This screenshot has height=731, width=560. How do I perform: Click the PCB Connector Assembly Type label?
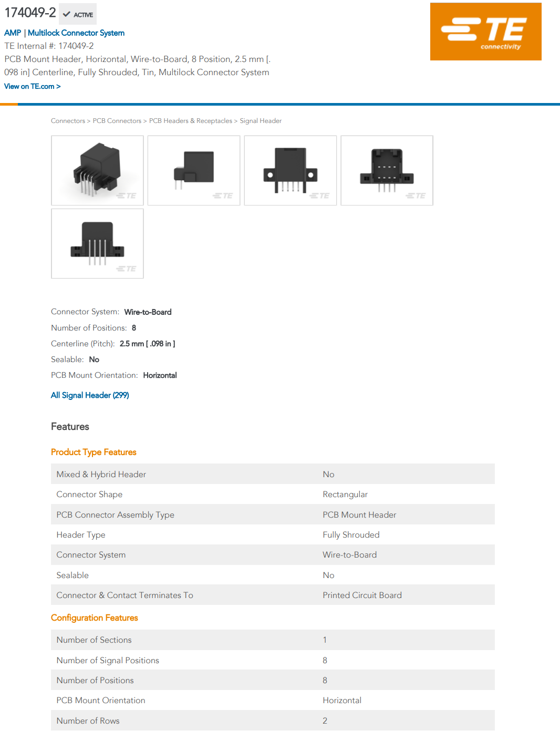tap(116, 515)
